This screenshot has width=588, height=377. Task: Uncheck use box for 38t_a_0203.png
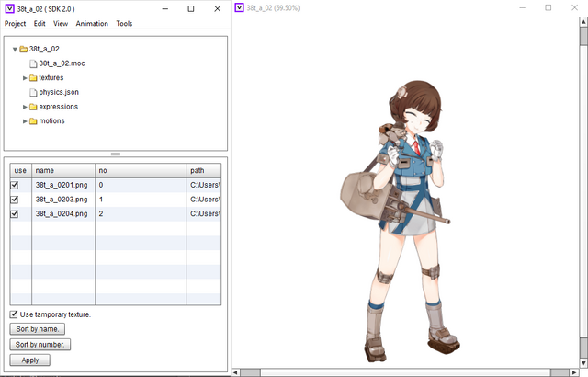pos(15,200)
